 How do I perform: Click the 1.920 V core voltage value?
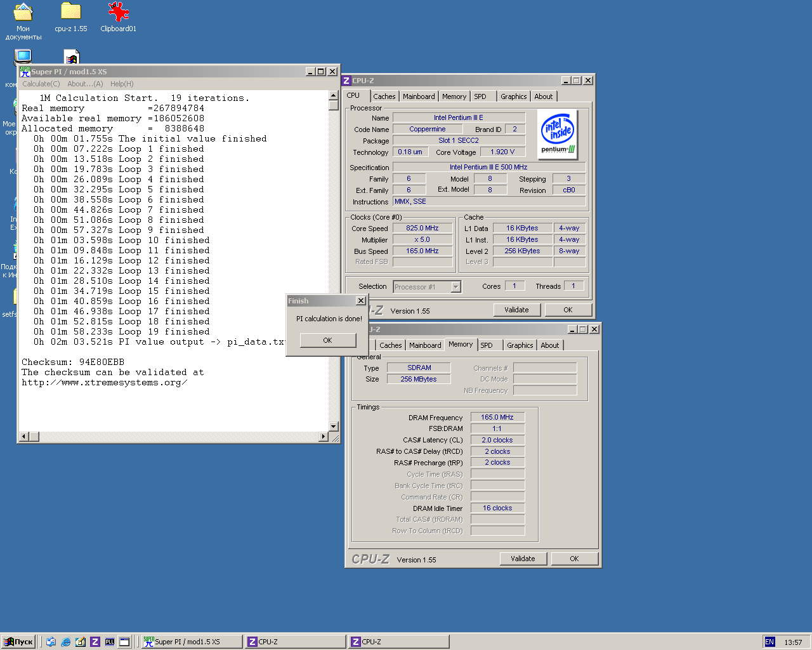click(x=502, y=152)
